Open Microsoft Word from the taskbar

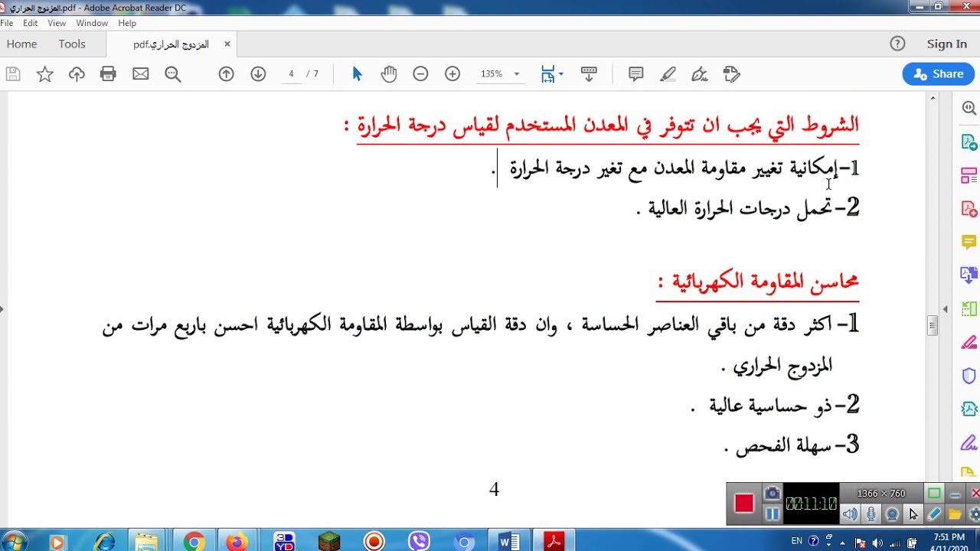[509, 542]
